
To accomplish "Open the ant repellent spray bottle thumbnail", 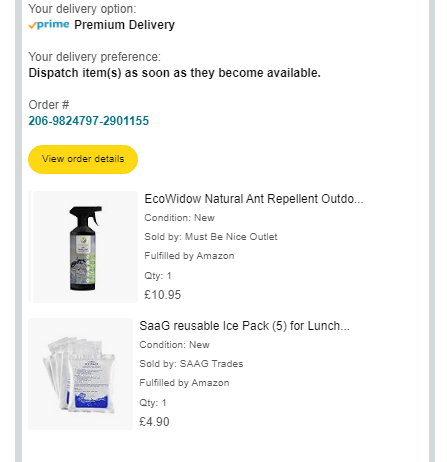I will (x=85, y=247).
